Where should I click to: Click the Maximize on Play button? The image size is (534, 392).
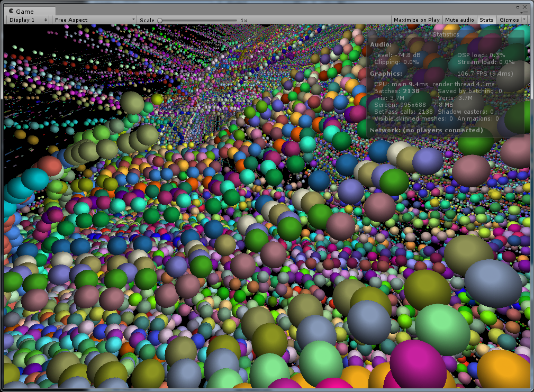(x=417, y=20)
